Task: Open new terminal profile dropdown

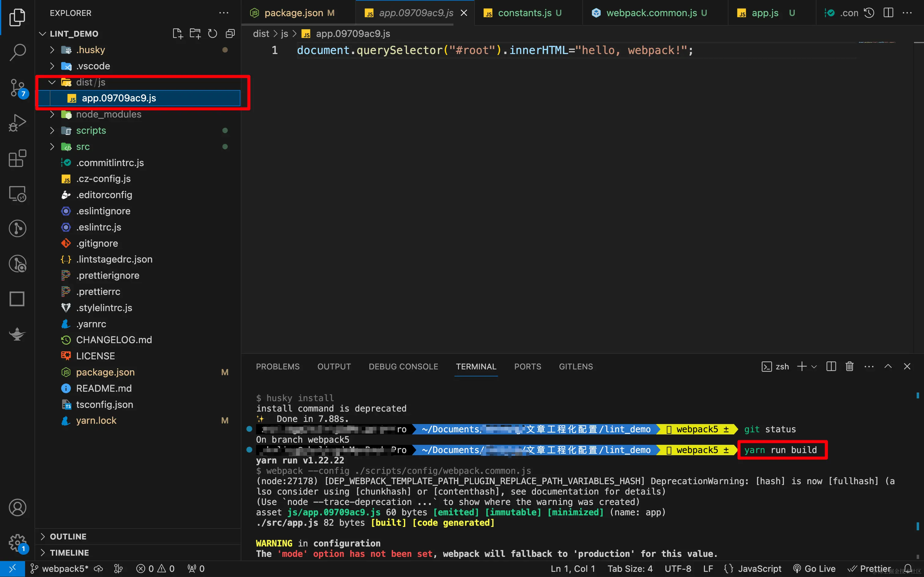Action: click(x=814, y=366)
